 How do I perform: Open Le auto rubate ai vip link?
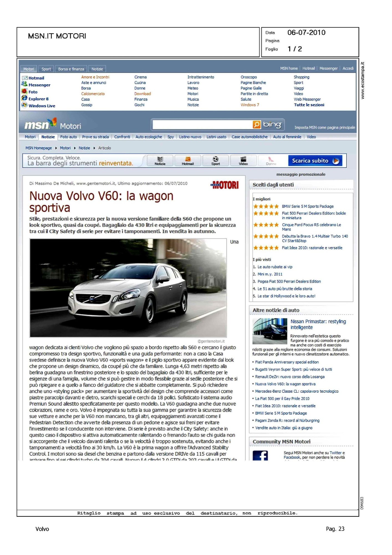point(275,267)
